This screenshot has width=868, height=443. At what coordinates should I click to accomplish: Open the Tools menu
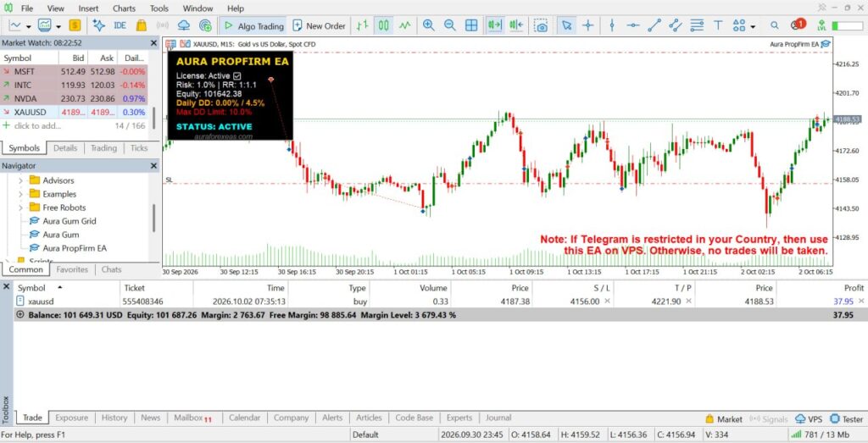click(159, 8)
